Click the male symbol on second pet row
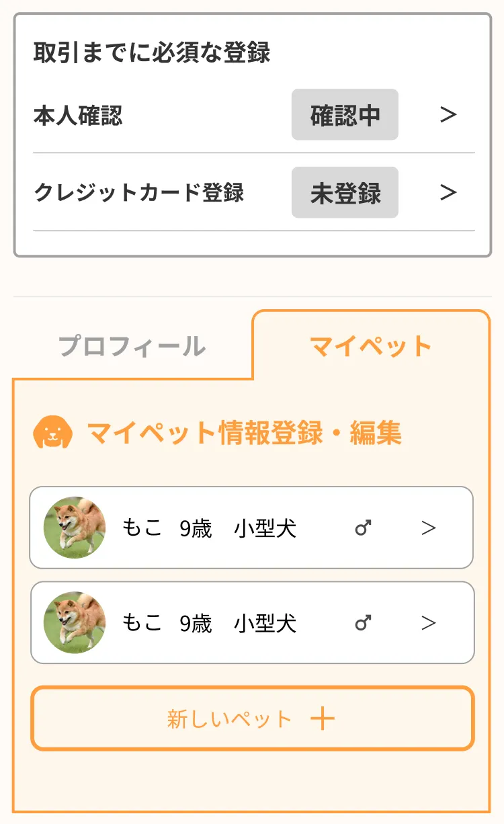The image size is (504, 824). pos(363,624)
